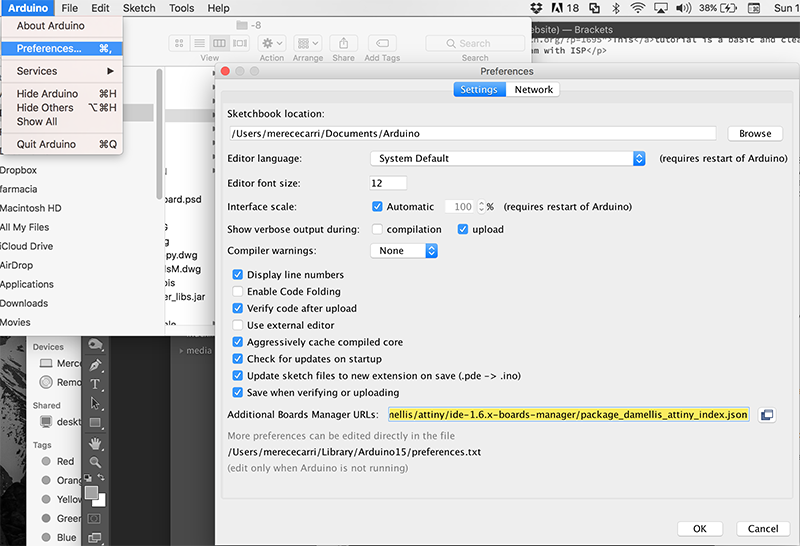Open the AirPlay display menu bar icon
Viewport: 800px width, 546px height.
pyautogui.click(x=661, y=8)
